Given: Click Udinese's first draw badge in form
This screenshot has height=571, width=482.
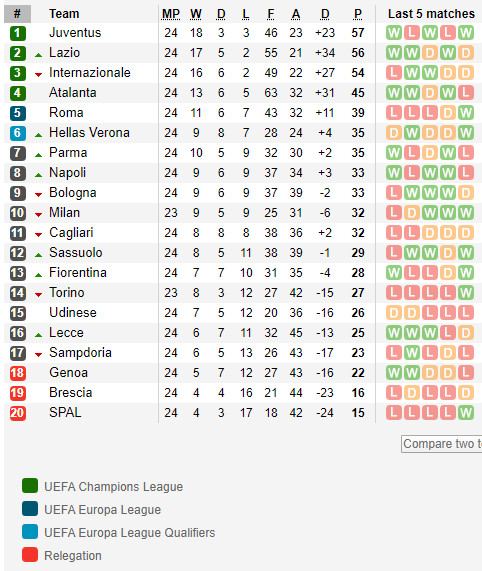Looking at the screenshot, I should point(394,313).
